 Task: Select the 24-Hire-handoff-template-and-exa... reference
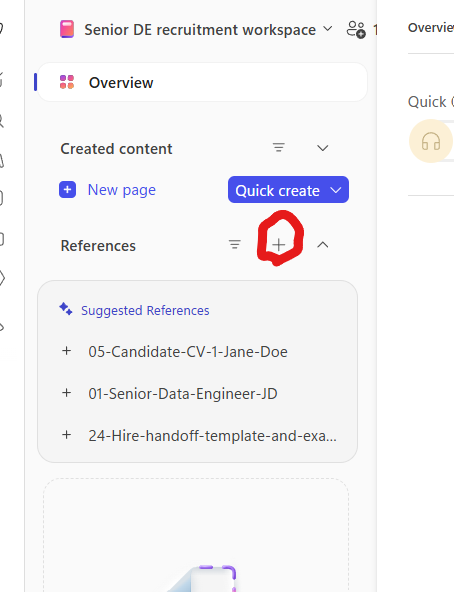[212, 436]
